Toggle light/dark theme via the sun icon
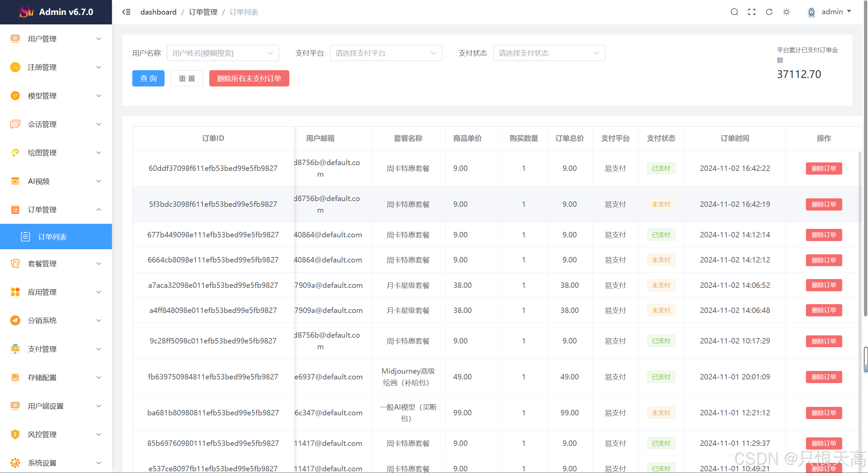Screen dimensions: 868x473 click(786, 12)
